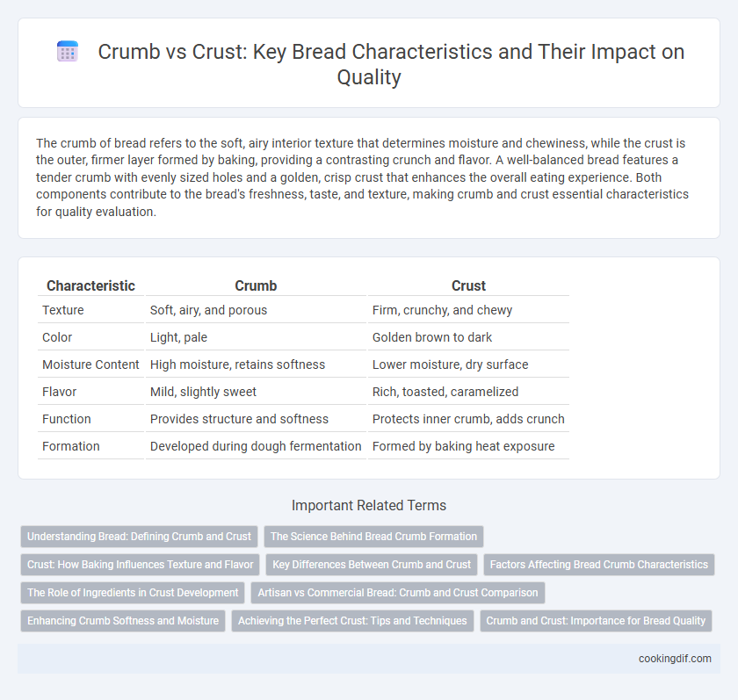This screenshot has width=738, height=700.
Task: Open 'Achieving the Perfect Crust: Tips and Techniques'
Action: (352, 621)
